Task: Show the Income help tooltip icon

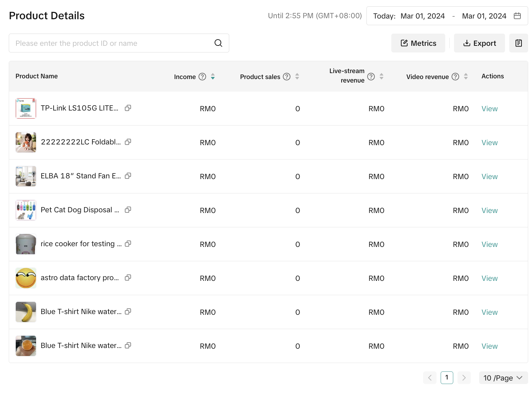Action: pos(202,77)
